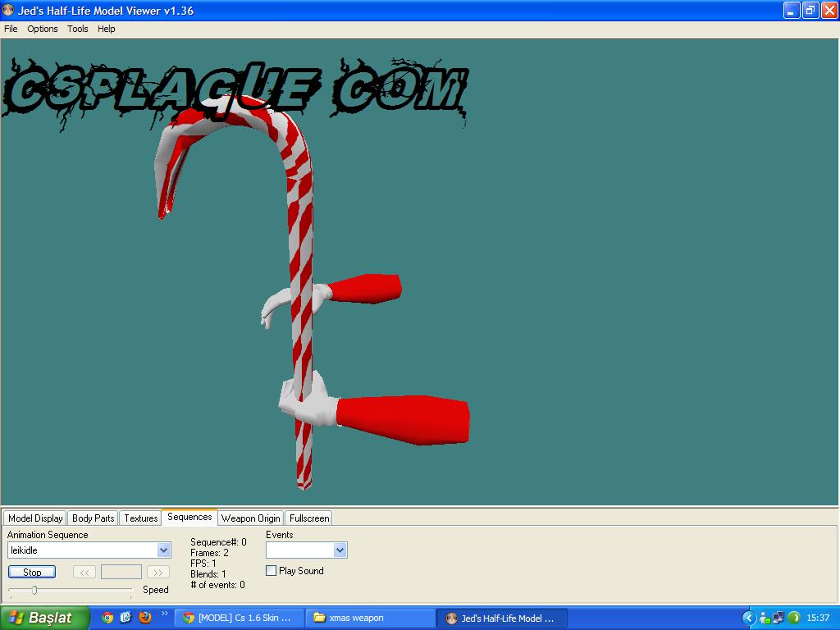Click the leikidle sequence combo box

click(89, 550)
